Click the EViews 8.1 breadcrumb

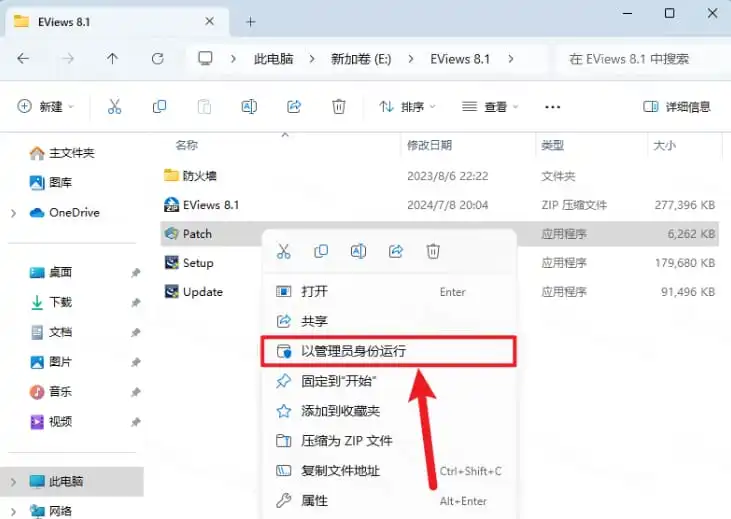(x=460, y=59)
